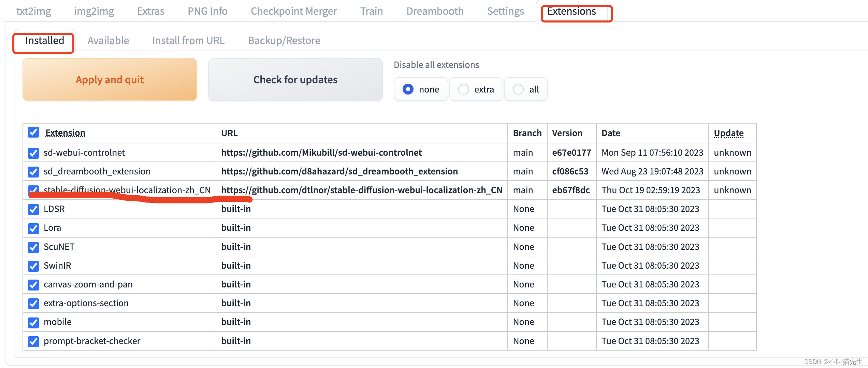
Task: Uncheck the mobile extension checkbox
Action: tap(33, 322)
